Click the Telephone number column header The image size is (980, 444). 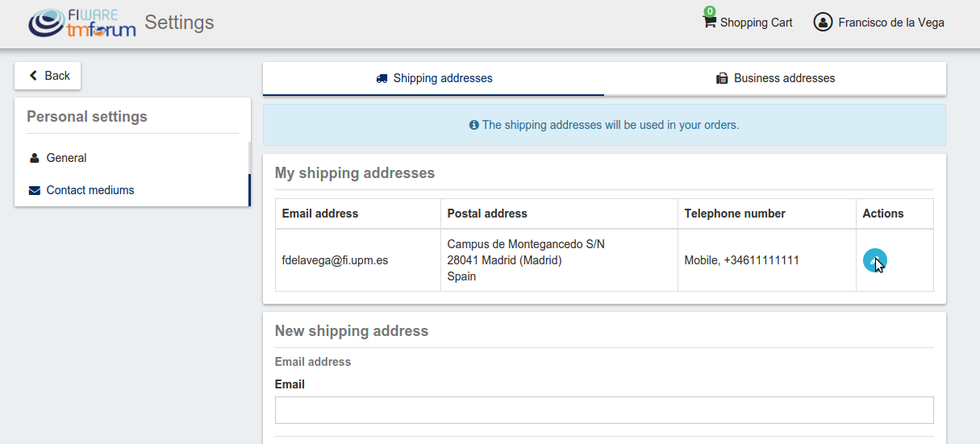coord(735,214)
